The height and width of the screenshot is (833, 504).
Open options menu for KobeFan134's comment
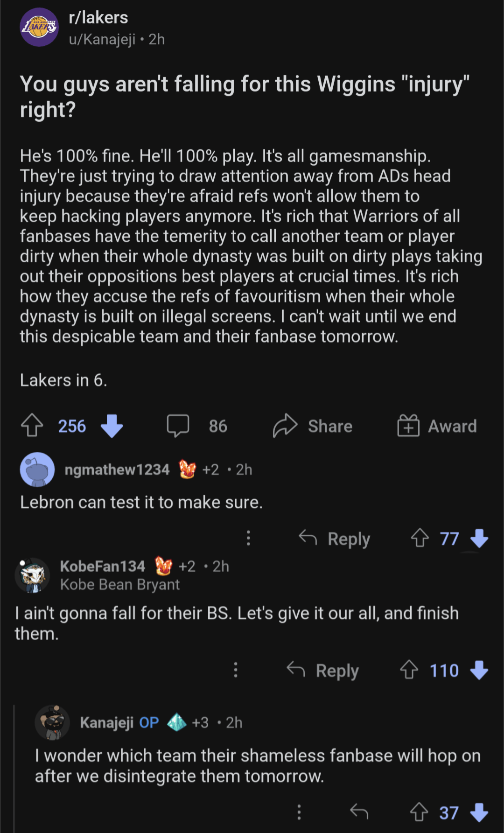coord(236,670)
